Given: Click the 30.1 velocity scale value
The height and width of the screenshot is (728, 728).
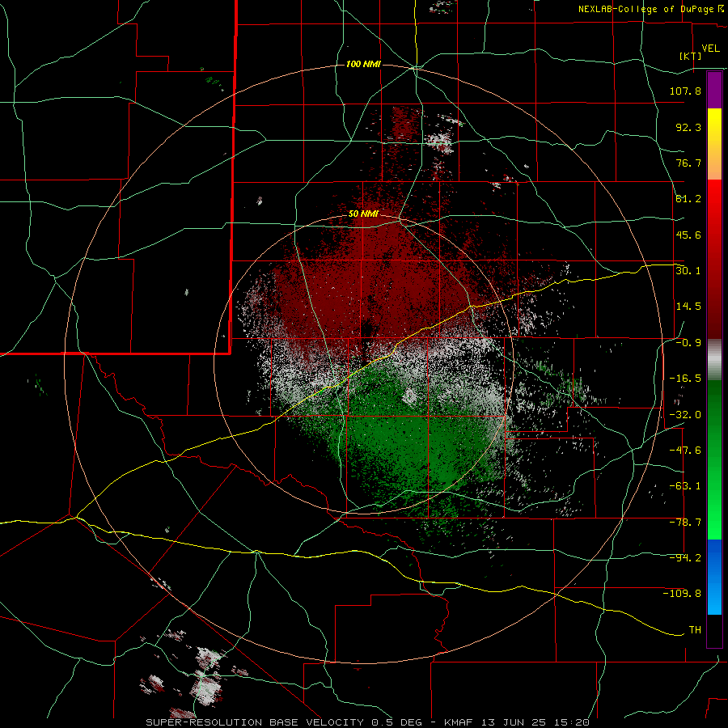Looking at the screenshot, I should click(x=688, y=271).
